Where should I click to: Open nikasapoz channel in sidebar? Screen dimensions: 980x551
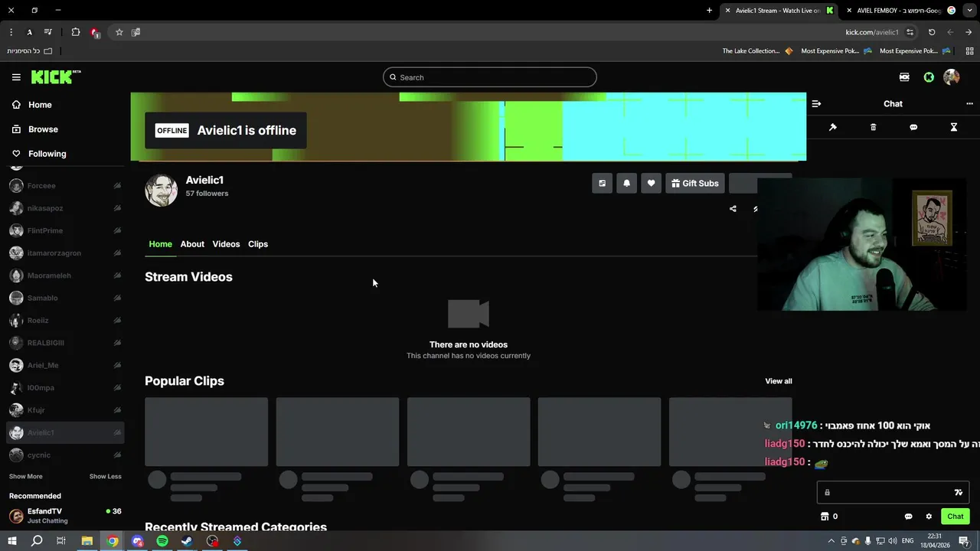[x=65, y=208]
